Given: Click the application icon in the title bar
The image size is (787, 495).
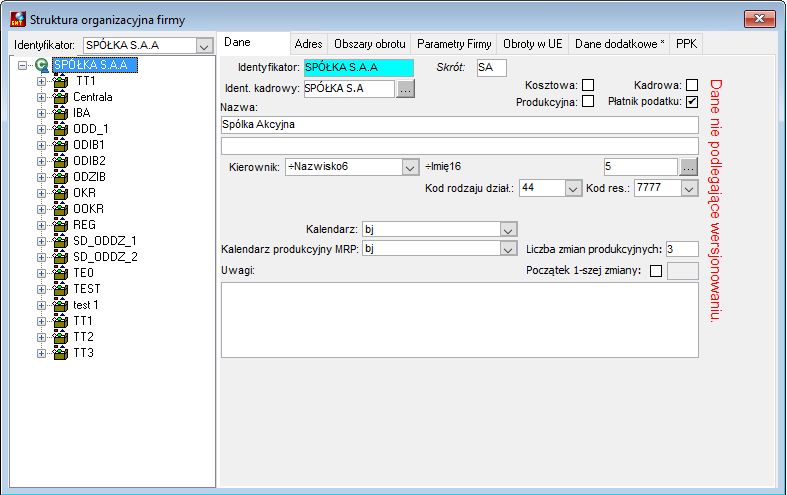Looking at the screenshot, I should pos(18,20).
